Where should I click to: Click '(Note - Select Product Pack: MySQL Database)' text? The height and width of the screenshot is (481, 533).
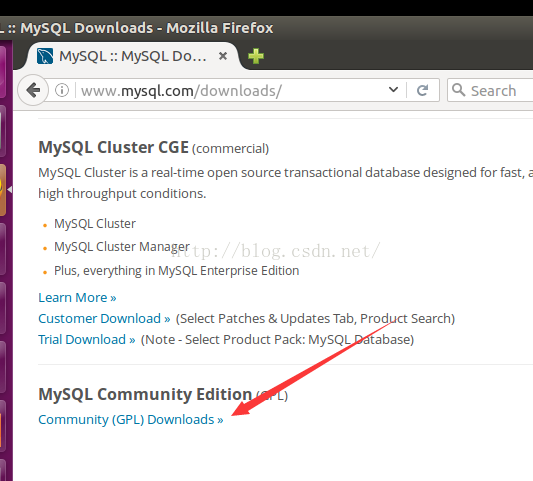(x=277, y=340)
